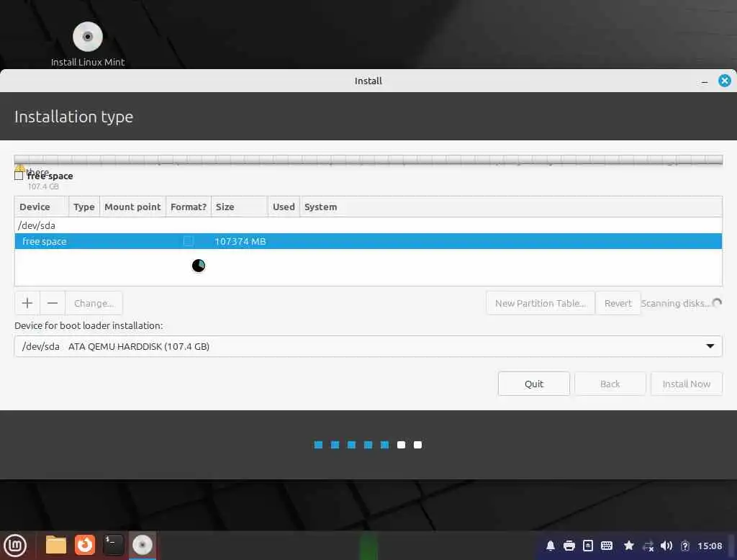Open the Linux Mint start menu
Viewport: 737px width, 560px height.
pyautogui.click(x=15, y=546)
